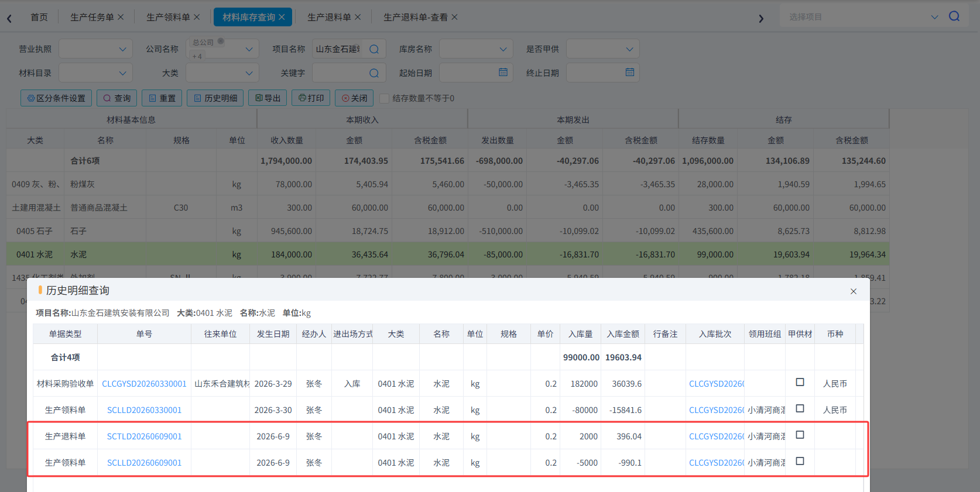
Task: Enable 结存数量不等于0 checkbox
Action: [x=385, y=98]
